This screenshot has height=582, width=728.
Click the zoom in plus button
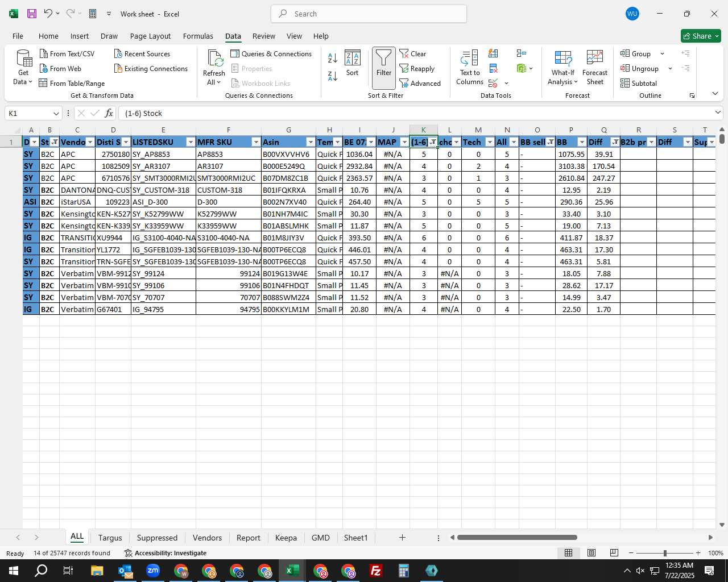[698, 553]
